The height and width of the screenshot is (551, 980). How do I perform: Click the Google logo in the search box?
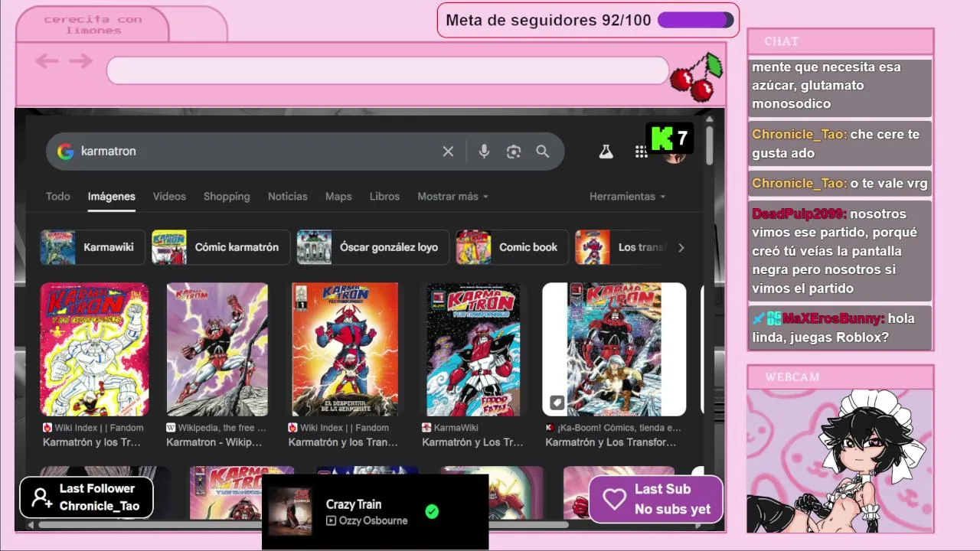[66, 152]
